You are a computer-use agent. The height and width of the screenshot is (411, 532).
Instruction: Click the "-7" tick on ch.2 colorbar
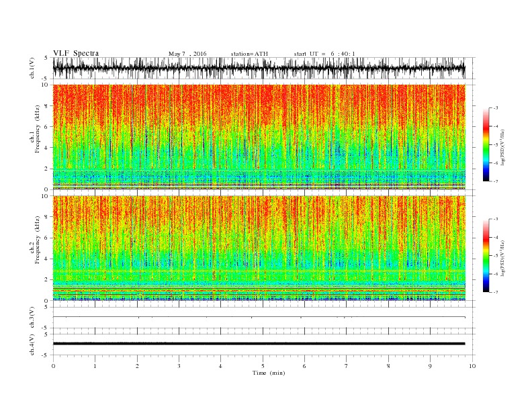[x=496, y=292]
